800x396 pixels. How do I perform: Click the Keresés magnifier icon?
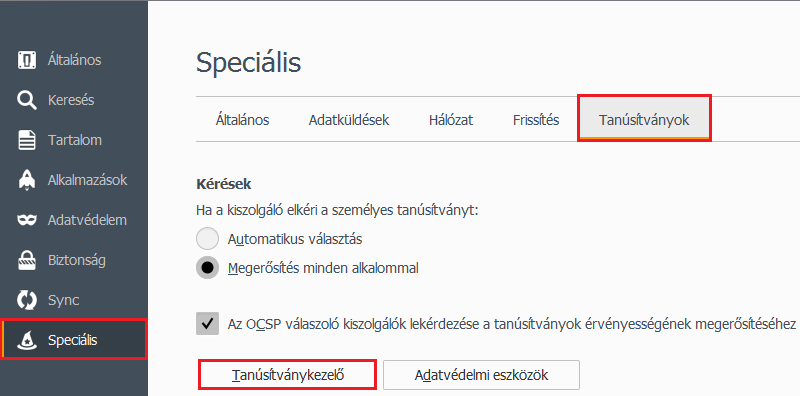(27, 100)
